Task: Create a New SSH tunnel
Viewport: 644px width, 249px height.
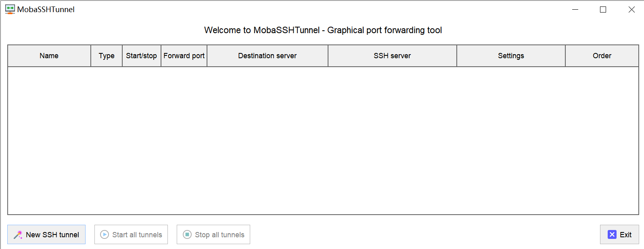Action: click(46, 234)
